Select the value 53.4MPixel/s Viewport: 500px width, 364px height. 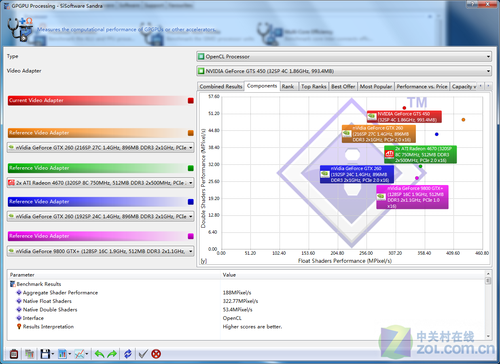[x=238, y=310]
